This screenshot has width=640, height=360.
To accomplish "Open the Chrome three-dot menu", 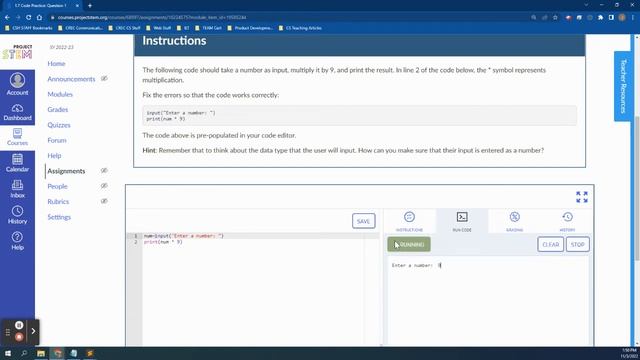I will (633, 18).
